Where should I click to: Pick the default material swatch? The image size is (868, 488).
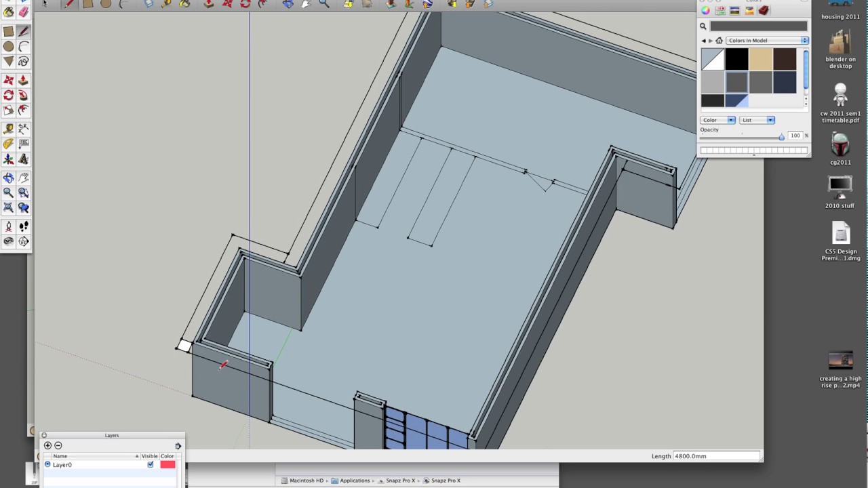click(x=712, y=59)
